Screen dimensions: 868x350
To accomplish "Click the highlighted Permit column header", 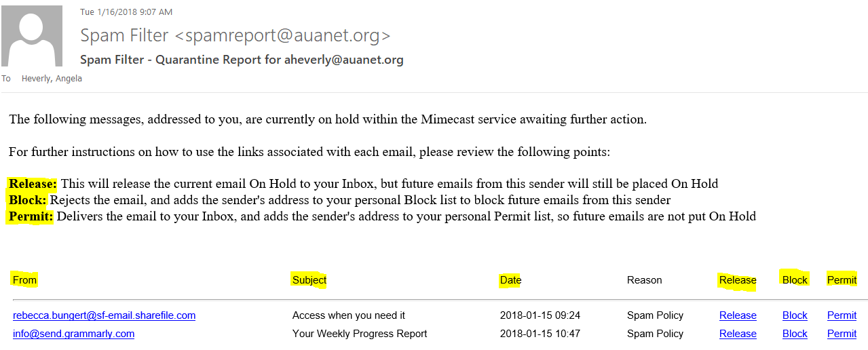I will [842, 280].
